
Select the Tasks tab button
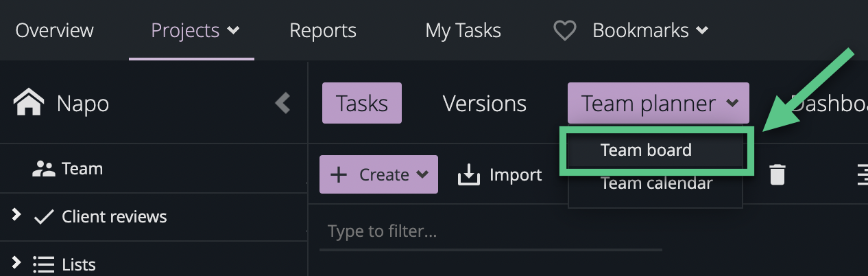click(361, 104)
